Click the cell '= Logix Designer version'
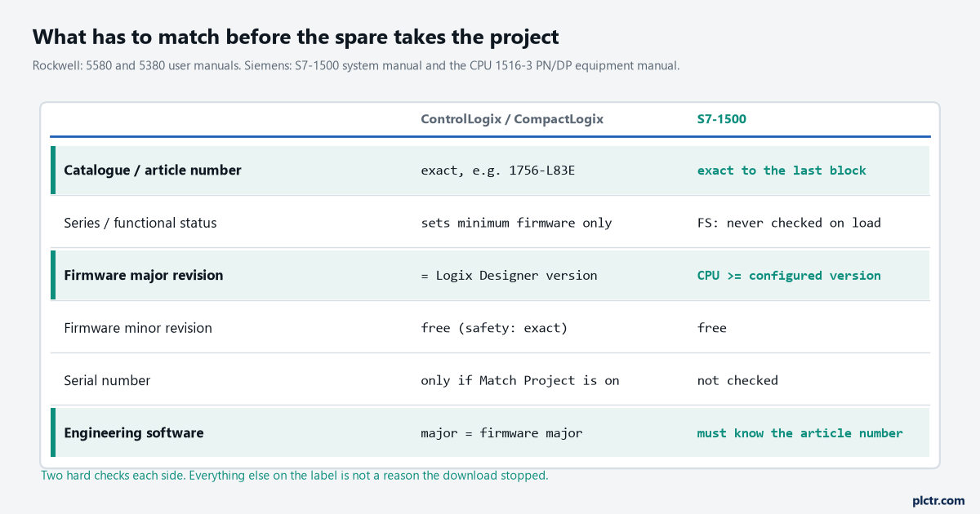This screenshot has height=514, width=980. click(509, 276)
